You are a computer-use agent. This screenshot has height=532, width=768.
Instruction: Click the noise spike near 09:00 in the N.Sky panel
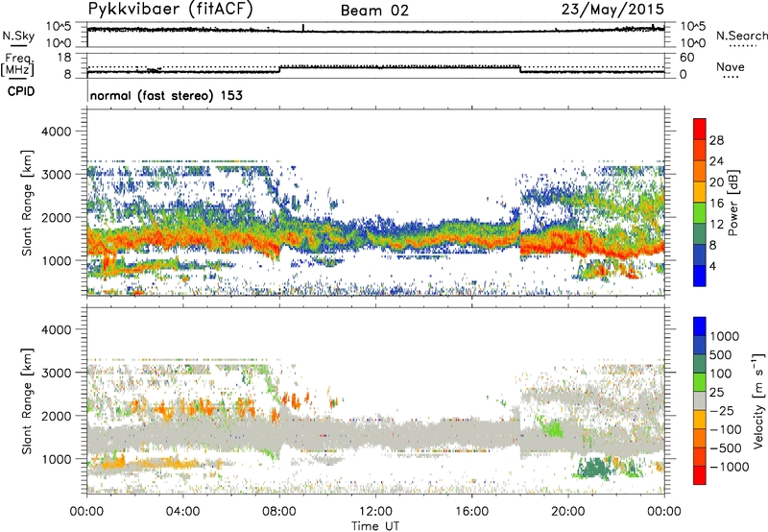[x=303, y=28]
